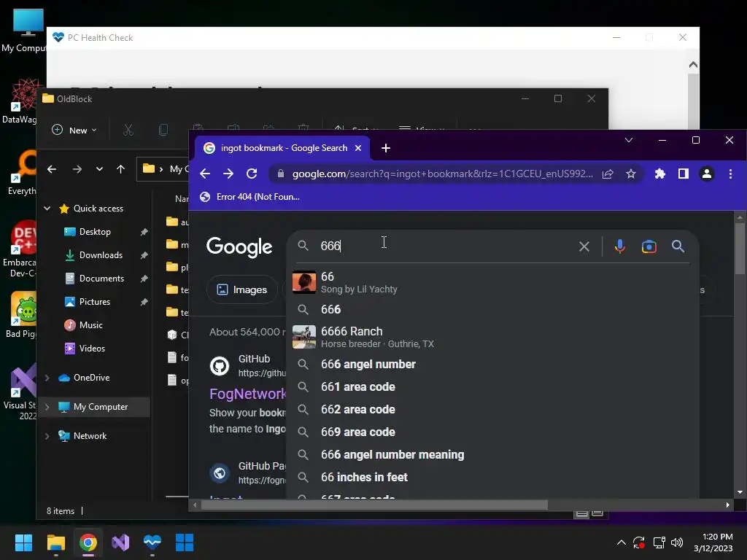Click Chrome's forward navigation arrow

[228, 174]
